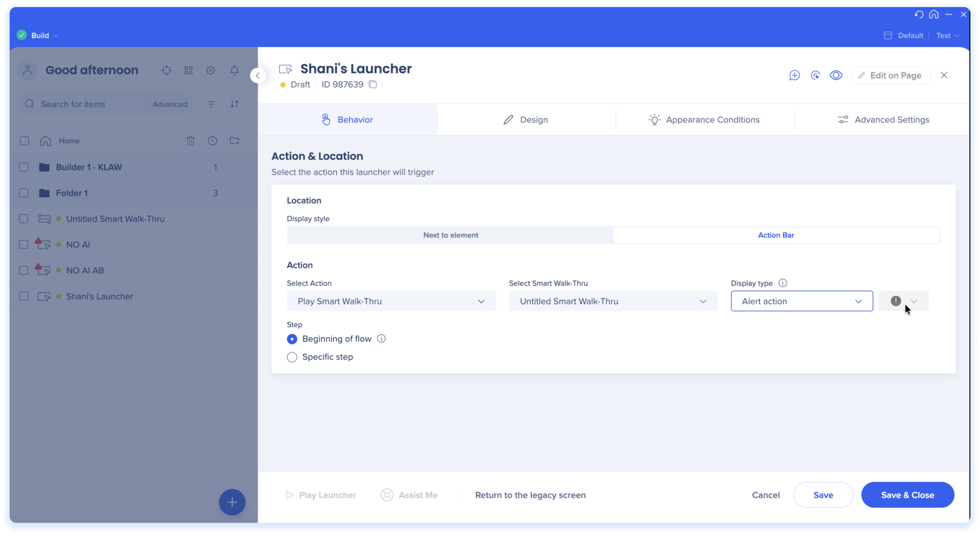This screenshot has width=980, height=535.
Task: Tick the NO AI AB item checkbox
Action: [x=24, y=270]
